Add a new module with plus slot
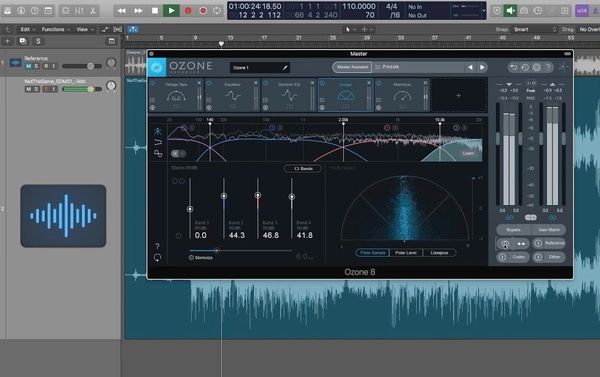This screenshot has height=377, width=600. (x=458, y=96)
